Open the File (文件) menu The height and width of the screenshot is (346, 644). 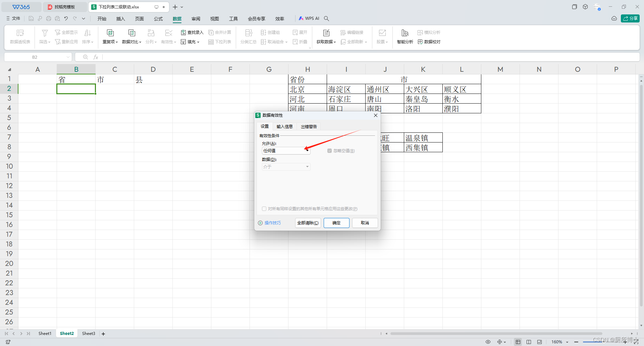click(x=13, y=18)
